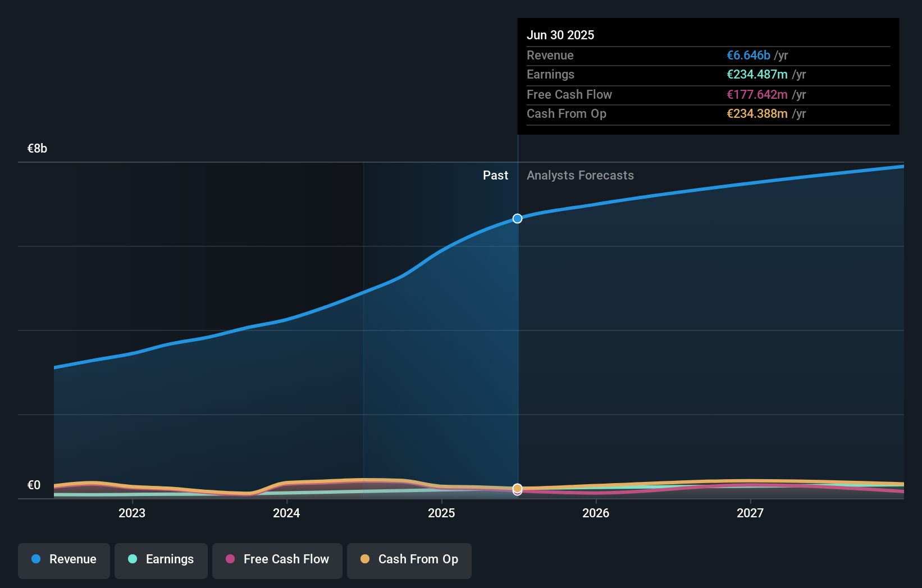Toggle the Revenue legend series
922x588 pixels.
(64, 561)
